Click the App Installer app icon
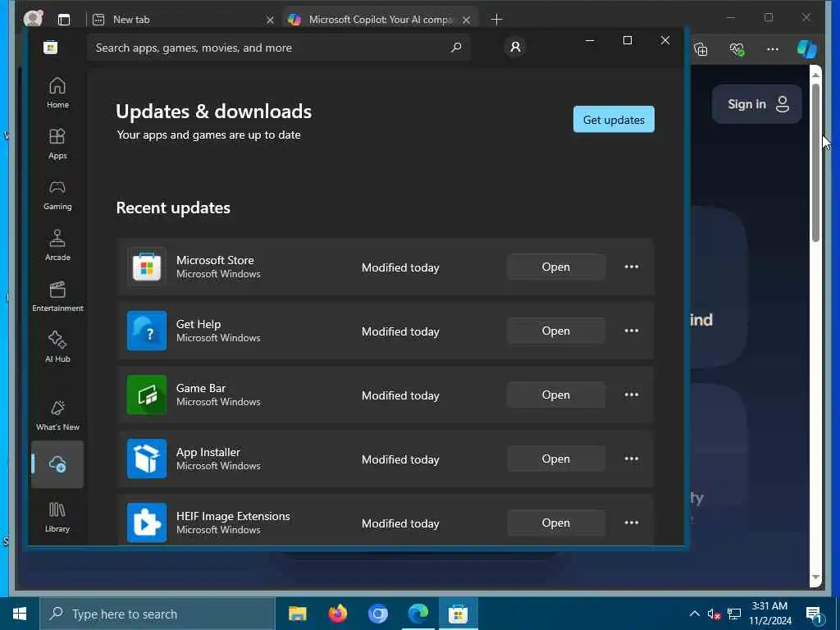The image size is (840, 630). coord(146,459)
